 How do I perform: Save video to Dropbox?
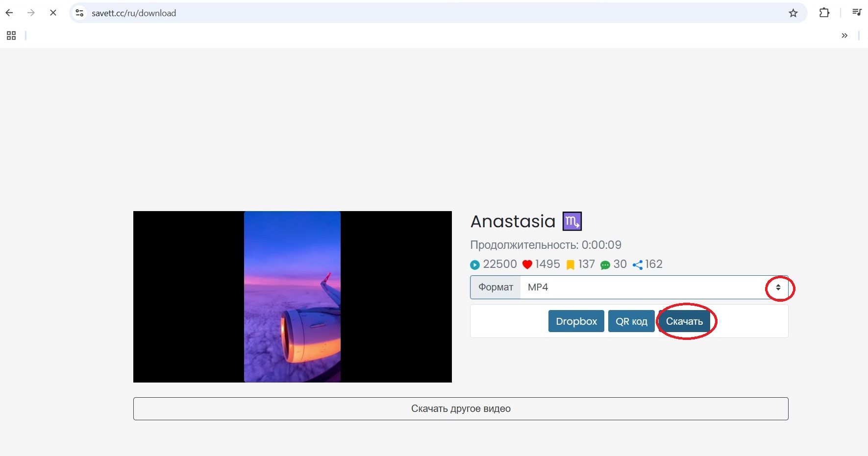[576, 321]
